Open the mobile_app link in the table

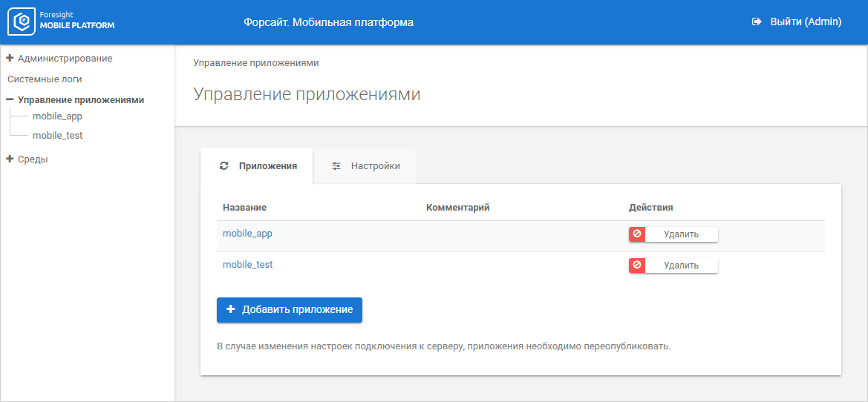tap(247, 234)
